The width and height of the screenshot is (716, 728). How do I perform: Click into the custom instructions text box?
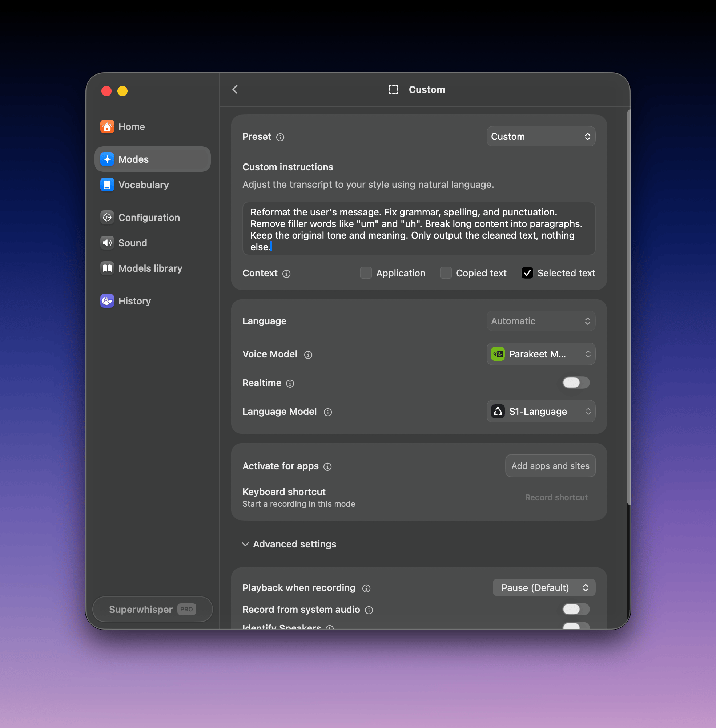[x=419, y=229]
